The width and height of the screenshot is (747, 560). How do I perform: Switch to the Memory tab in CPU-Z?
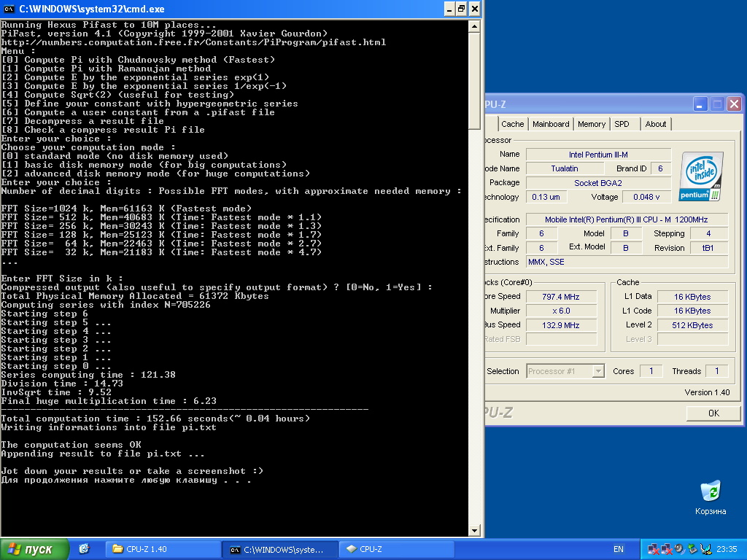click(591, 124)
